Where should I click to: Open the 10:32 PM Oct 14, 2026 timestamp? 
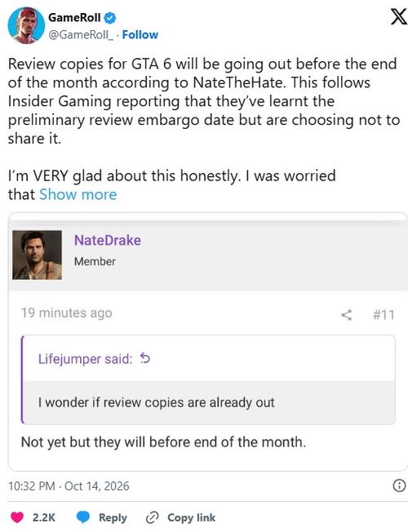(69, 485)
